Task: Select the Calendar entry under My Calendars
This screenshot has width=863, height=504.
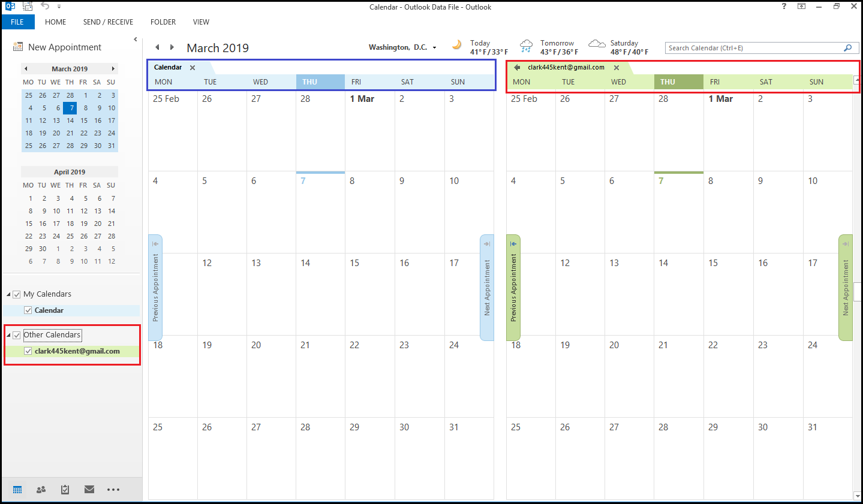Action: [x=49, y=310]
